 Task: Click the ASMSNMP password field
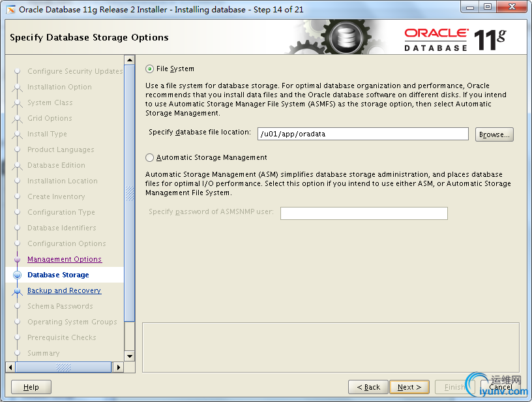pos(364,213)
